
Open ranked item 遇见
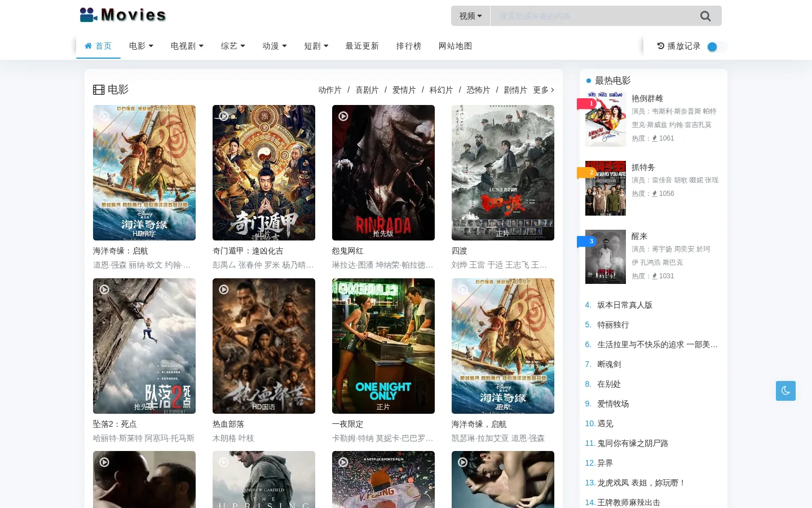click(605, 423)
